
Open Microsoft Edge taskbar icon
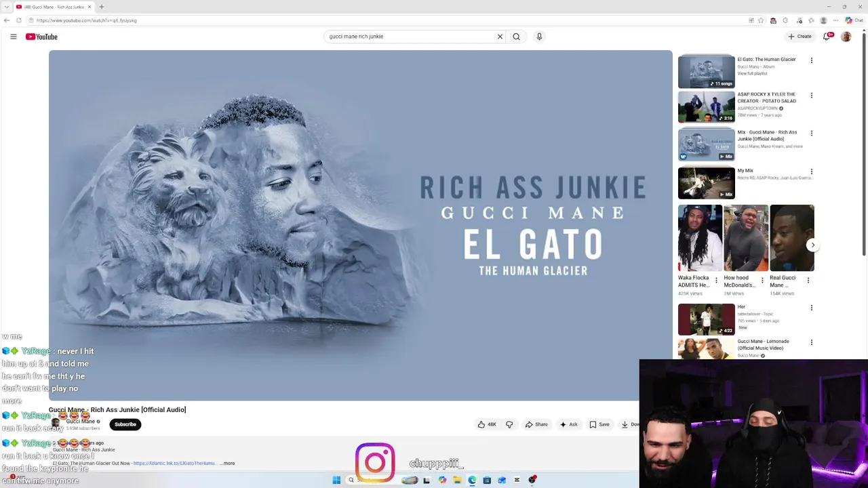coord(472,480)
